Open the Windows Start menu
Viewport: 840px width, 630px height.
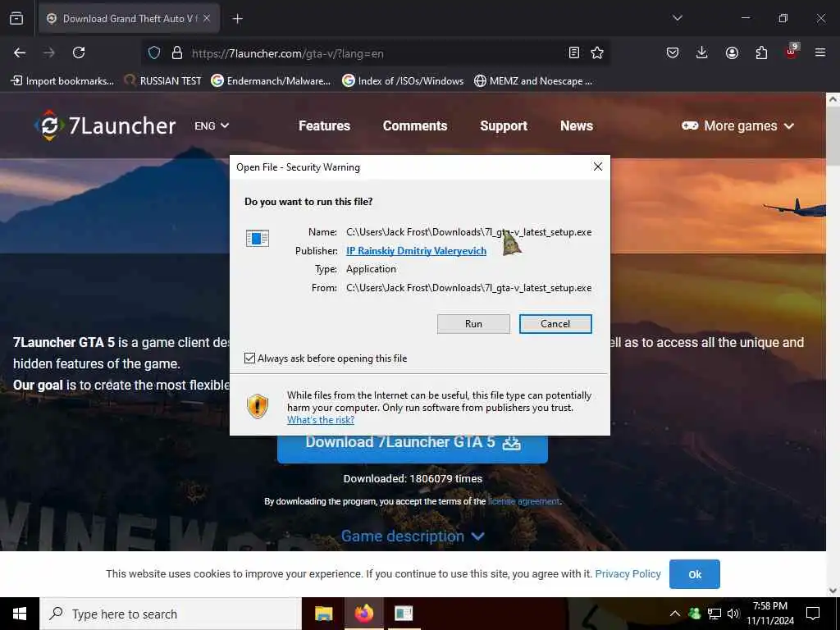click(20, 614)
